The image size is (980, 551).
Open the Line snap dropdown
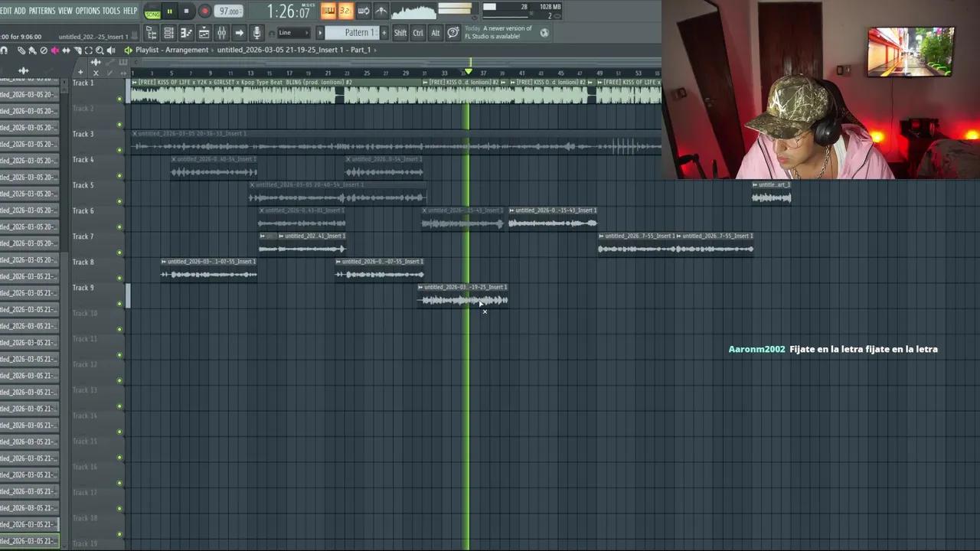[x=294, y=33]
